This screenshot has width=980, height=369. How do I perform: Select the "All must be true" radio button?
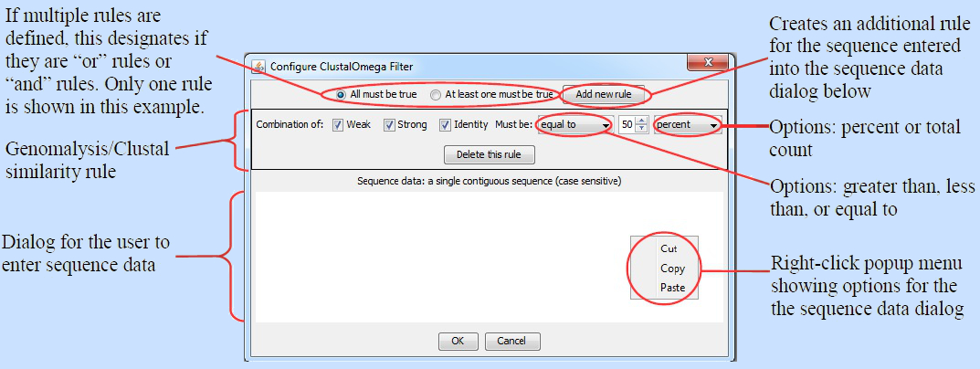(341, 95)
